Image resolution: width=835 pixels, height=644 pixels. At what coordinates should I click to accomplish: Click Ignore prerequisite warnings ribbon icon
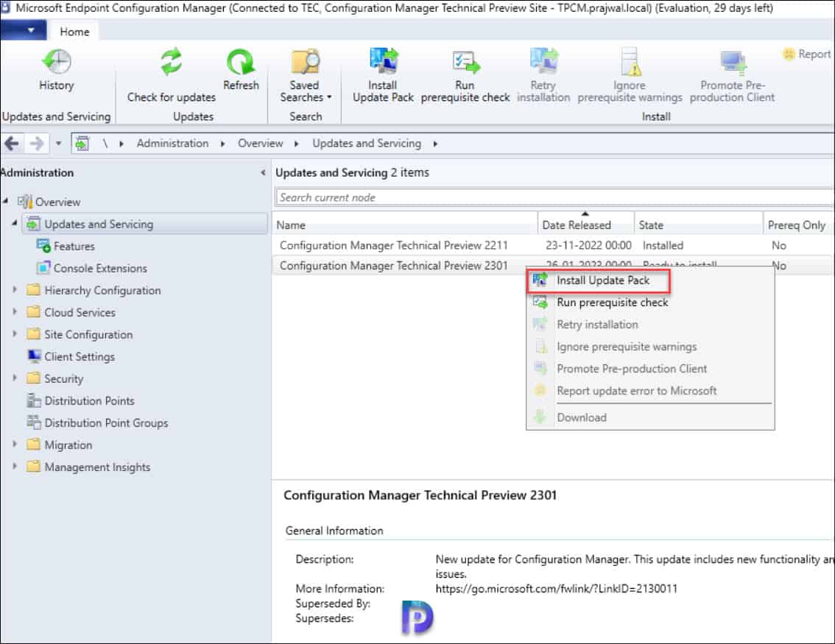[x=630, y=61]
